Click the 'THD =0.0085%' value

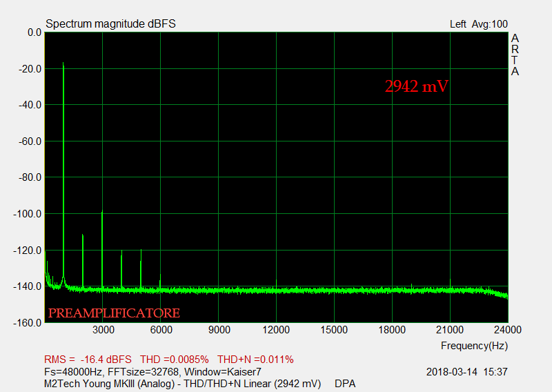175,360
